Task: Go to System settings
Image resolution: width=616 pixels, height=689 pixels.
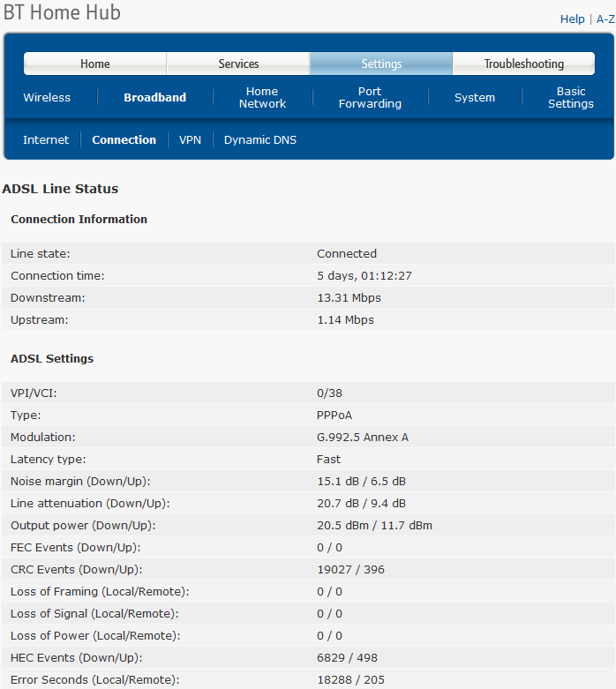Action: [x=475, y=98]
